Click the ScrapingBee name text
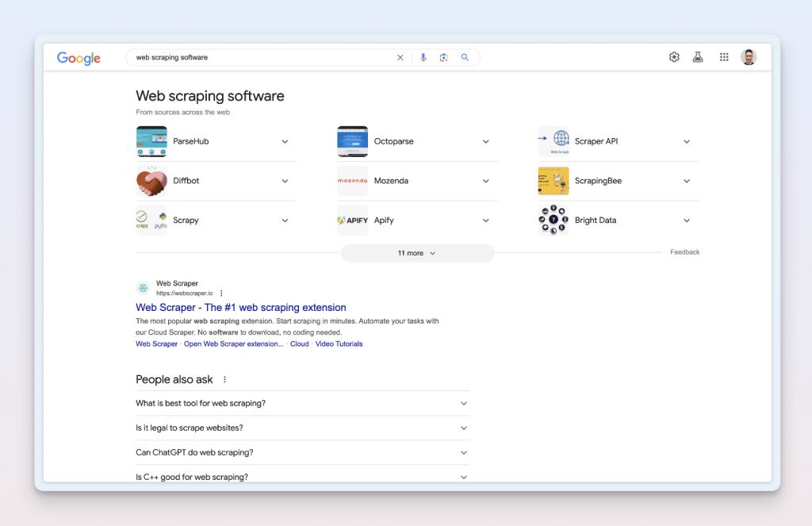 [598, 181]
